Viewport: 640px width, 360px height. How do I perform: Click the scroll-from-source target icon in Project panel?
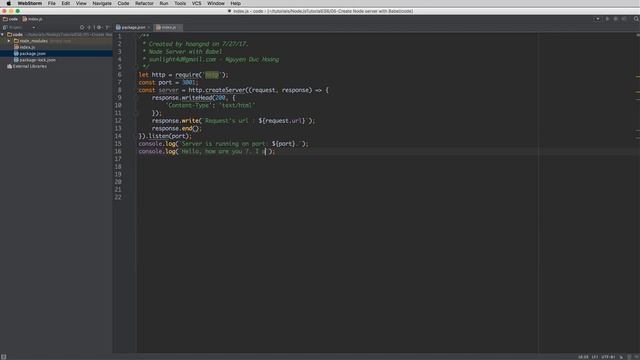[x=82, y=27]
